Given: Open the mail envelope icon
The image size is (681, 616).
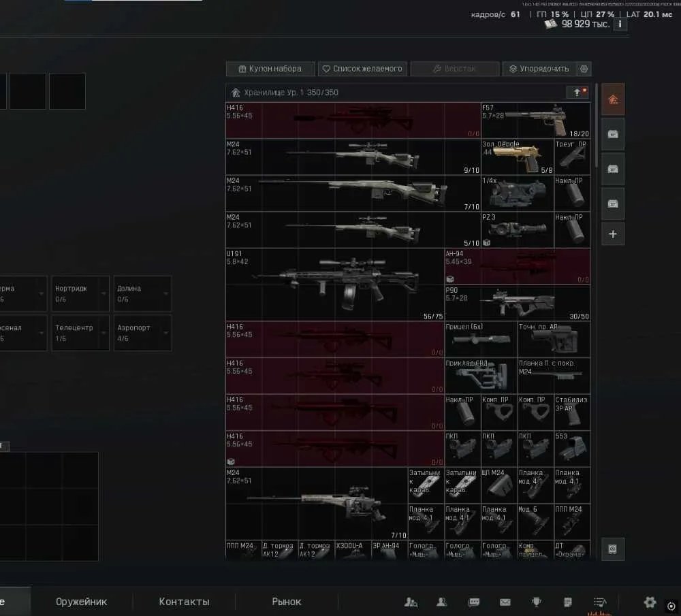Looking at the screenshot, I should point(505,602).
